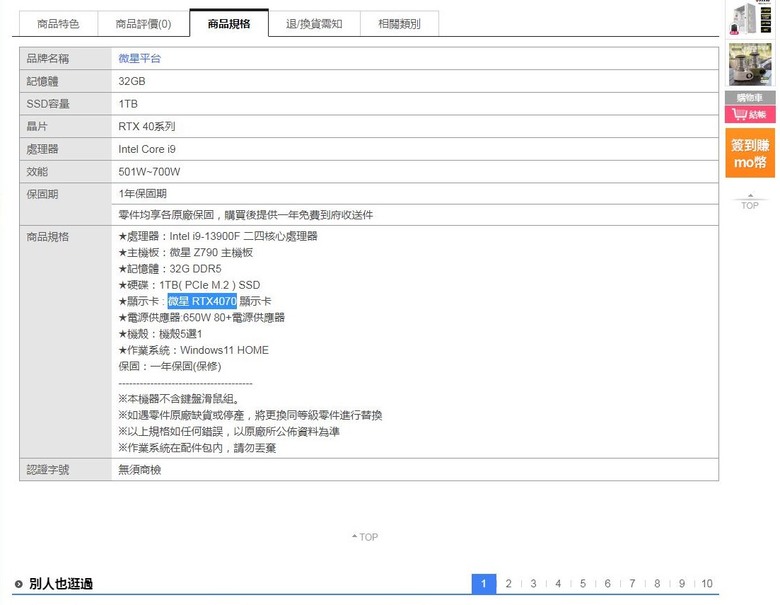Go to page 9 of 別人也逛過
The height and width of the screenshot is (605, 780).
click(682, 584)
